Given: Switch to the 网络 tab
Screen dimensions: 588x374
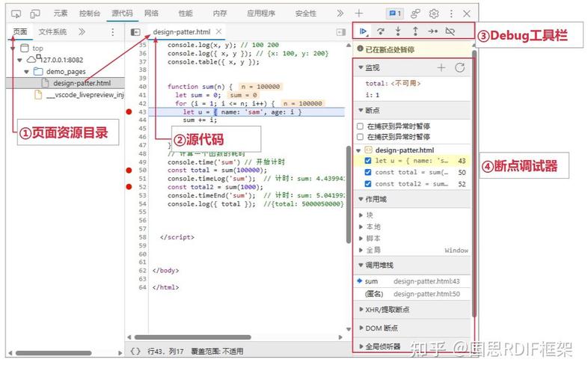Looking at the screenshot, I should (x=152, y=13).
